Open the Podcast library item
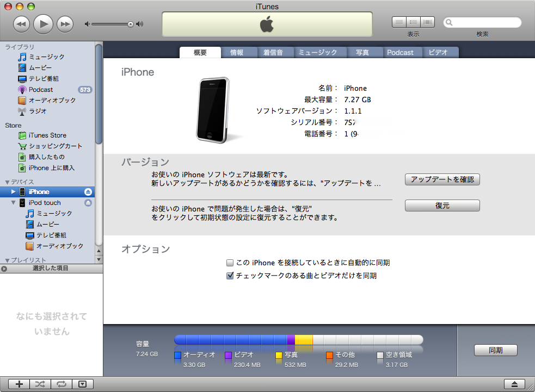The width and height of the screenshot is (535, 392). click(x=41, y=90)
